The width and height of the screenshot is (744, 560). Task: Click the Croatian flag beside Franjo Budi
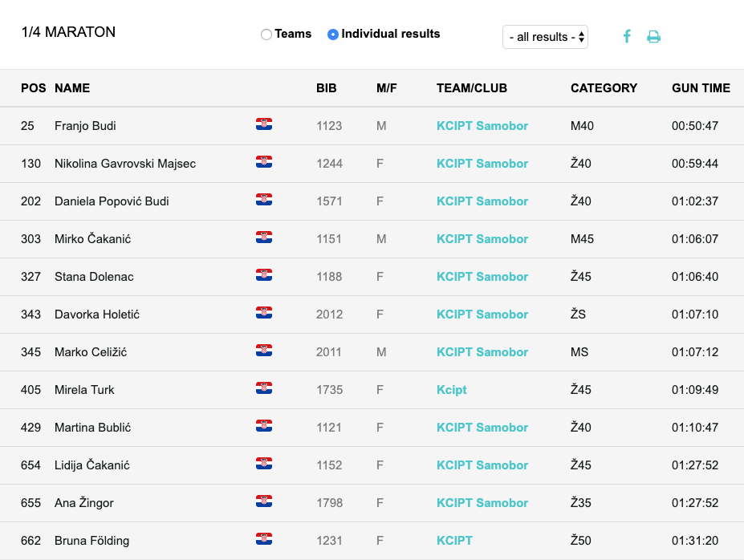click(264, 124)
